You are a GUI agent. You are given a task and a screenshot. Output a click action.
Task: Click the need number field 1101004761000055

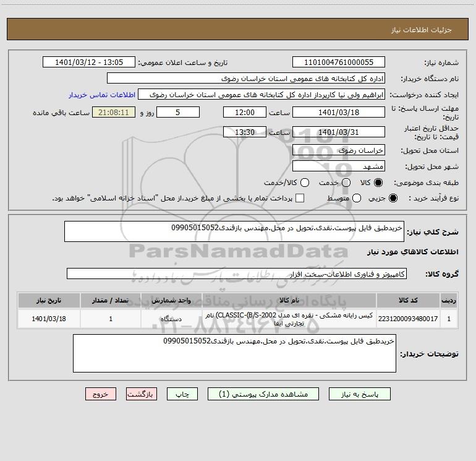(x=339, y=62)
